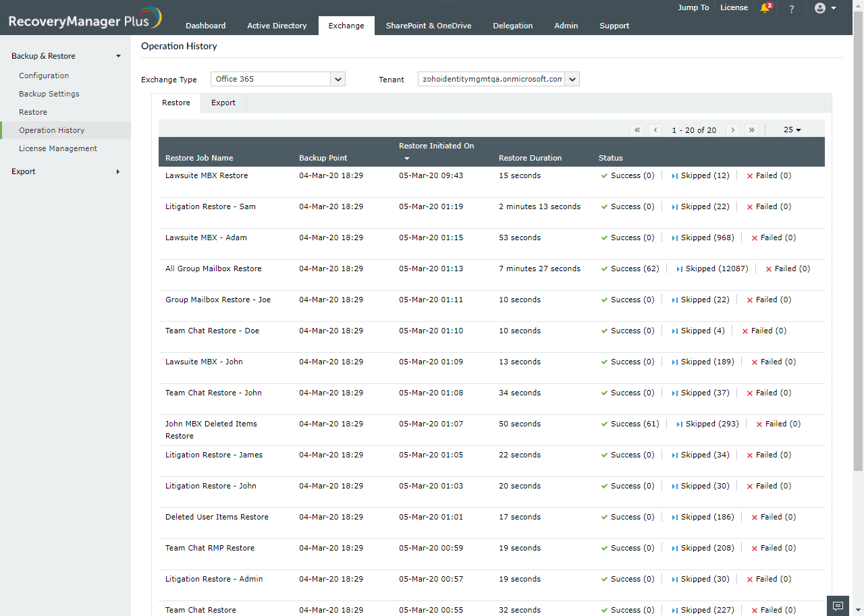Open the rows per page 25 dropdown
The width and height of the screenshot is (864, 616).
792,130
